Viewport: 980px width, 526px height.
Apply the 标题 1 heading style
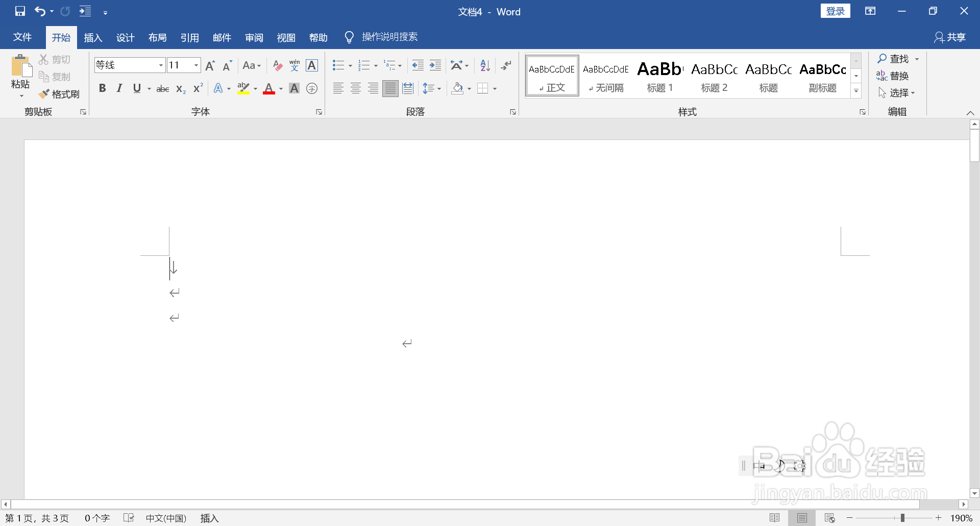point(660,76)
